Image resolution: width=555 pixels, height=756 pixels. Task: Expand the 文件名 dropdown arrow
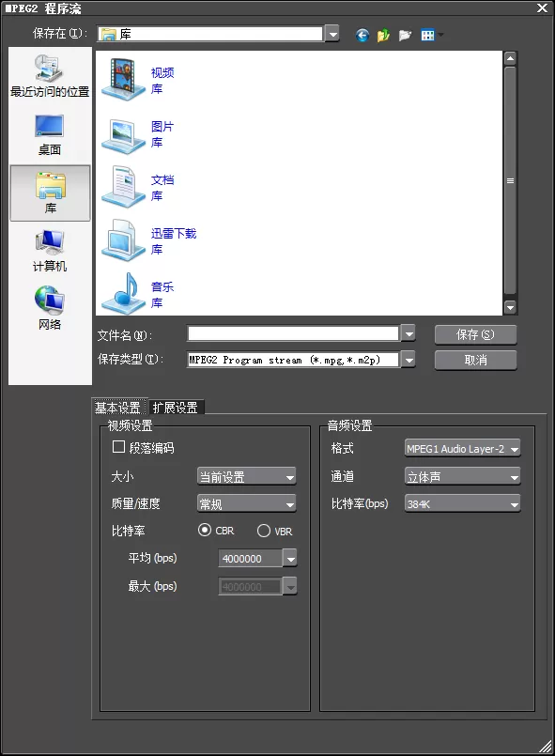tap(408, 333)
